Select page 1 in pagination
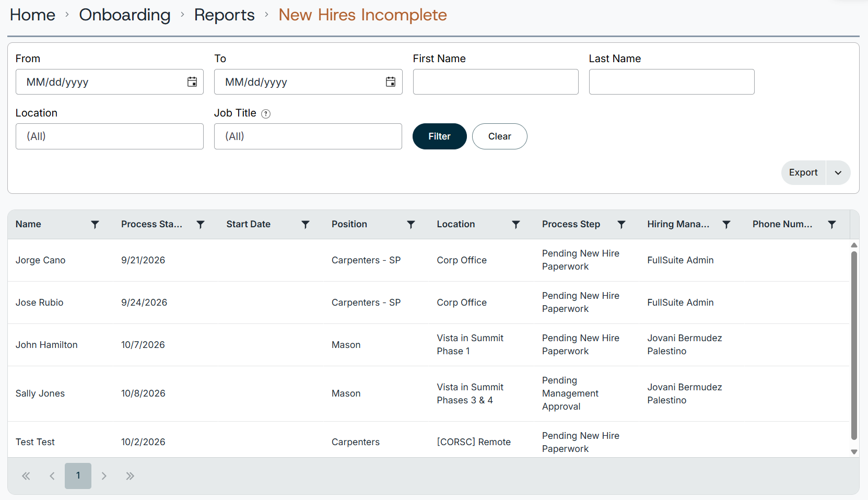The height and width of the screenshot is (500, 868). coord(78,476)
